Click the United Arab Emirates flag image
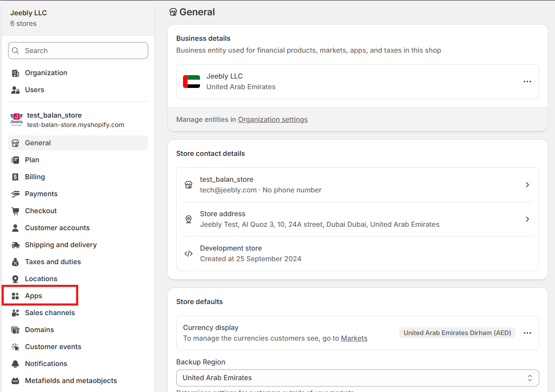Viewport: 555px width, 392px height. point(192,82)
